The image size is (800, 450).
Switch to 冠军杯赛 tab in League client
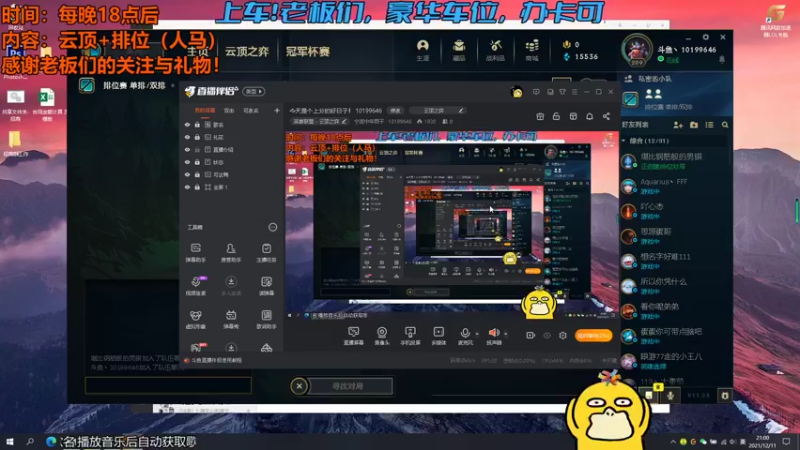[x=308, y=52]
